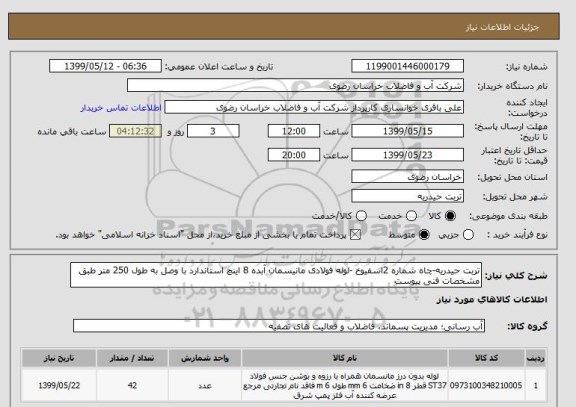
Task: Click product code 097310348210005 cell
Action: pyautogui.click(x=486, y=386)
